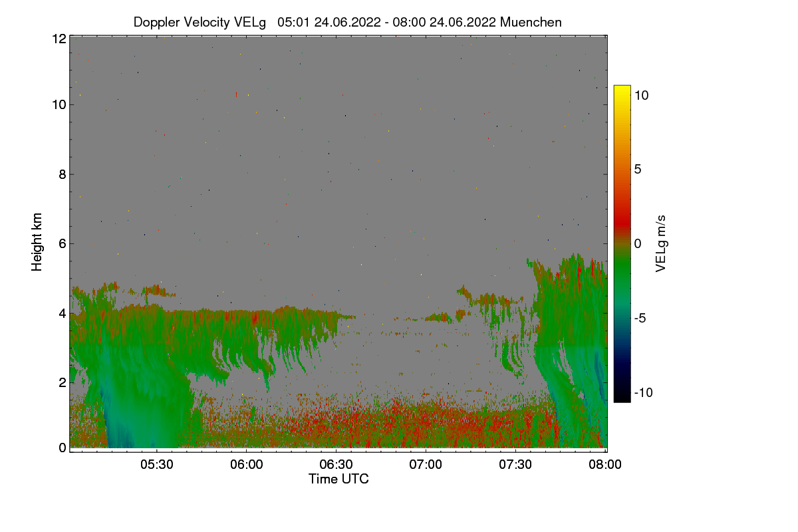
Task: Click the '07:30' time axis label
Action: (x=515, y=465)
